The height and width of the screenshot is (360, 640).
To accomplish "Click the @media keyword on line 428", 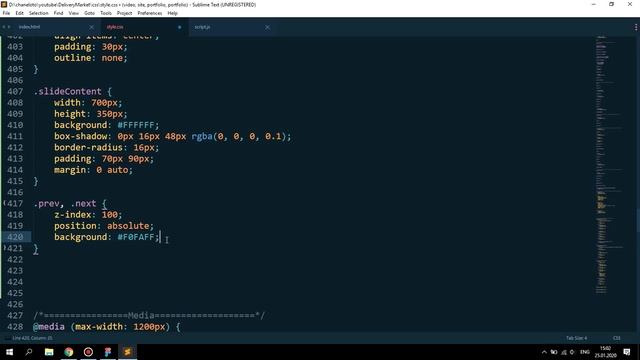I will click(49, 327).
